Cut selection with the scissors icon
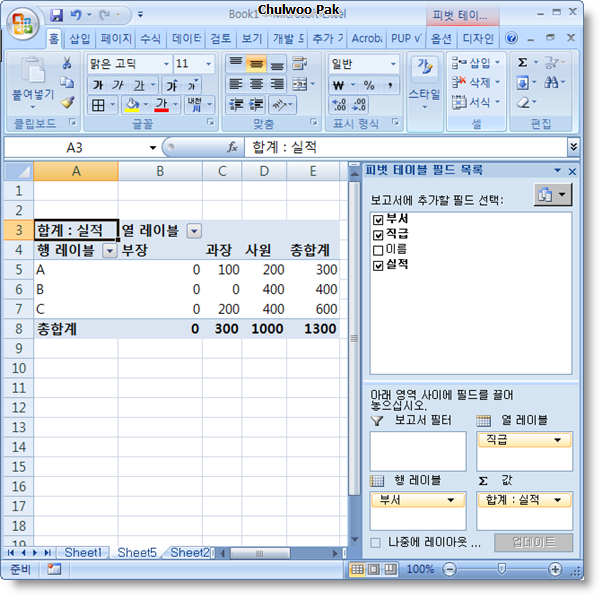The image size is (600, 596). [67, 63]
